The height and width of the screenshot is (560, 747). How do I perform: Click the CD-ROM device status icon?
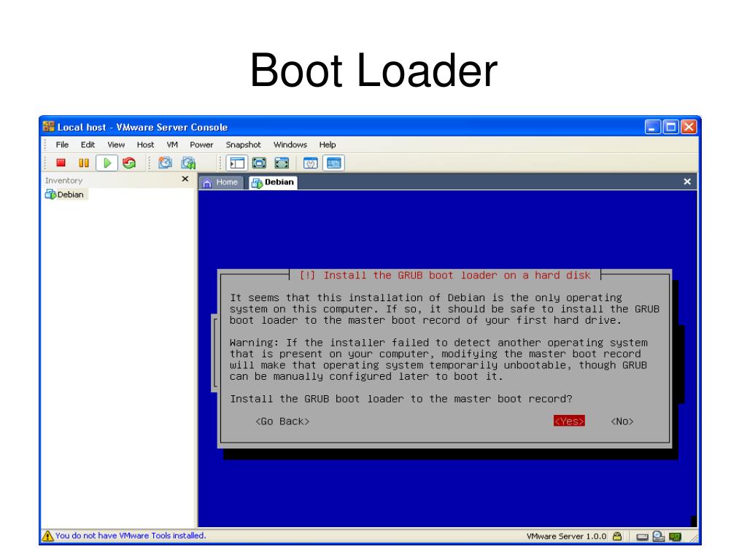click(x=659, y=536)
